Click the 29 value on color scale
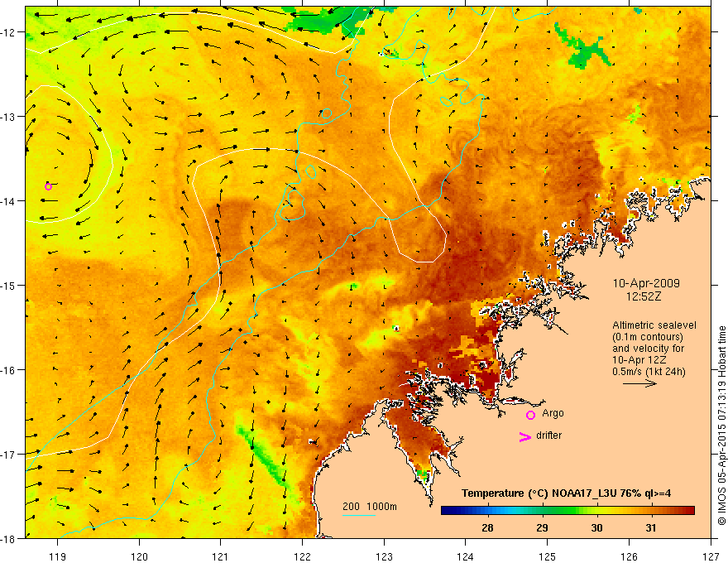Viewport: 728px width, 563px height. (542, 527)
